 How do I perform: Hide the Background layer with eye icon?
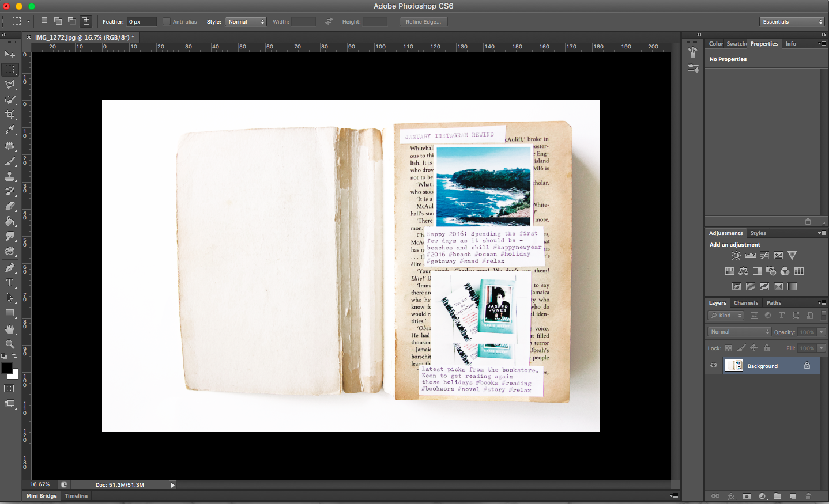[714, 366]
